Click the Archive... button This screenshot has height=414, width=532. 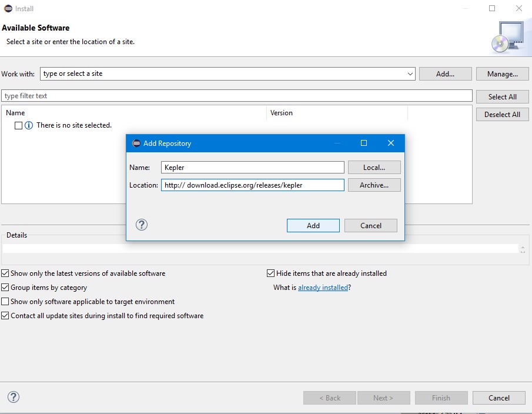(x=374, y=185)
